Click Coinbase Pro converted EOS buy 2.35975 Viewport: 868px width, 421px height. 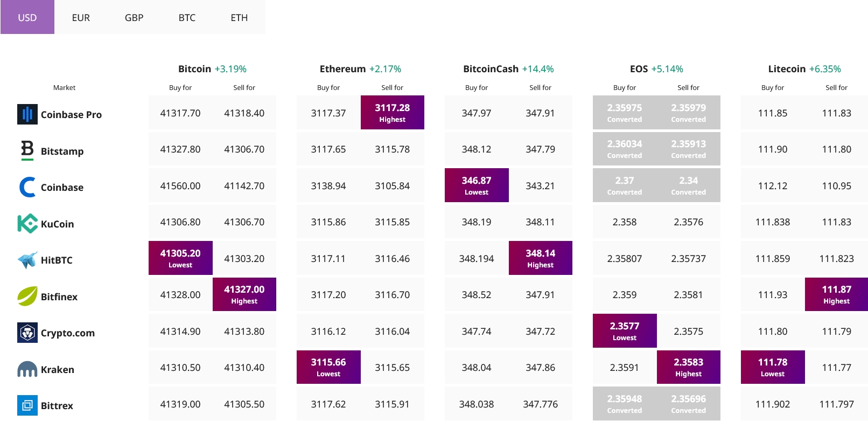[625, 112]
